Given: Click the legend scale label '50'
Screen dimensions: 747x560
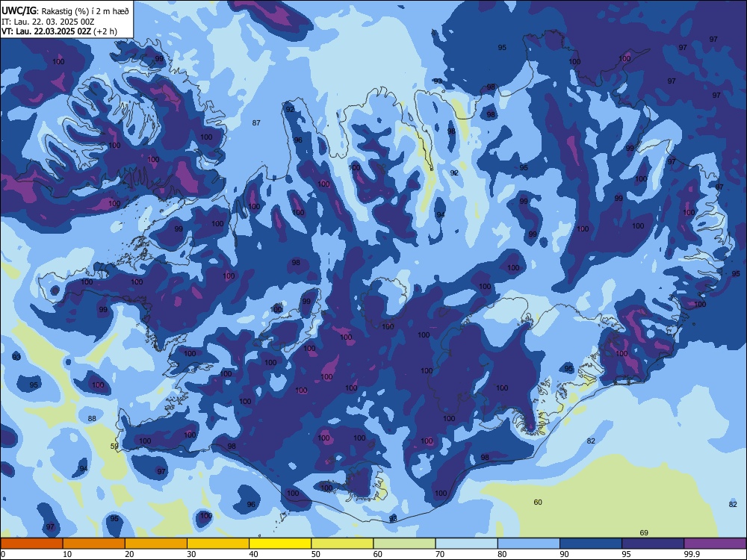Looking at the screenshot, I should pyautogui.click(x=316, y=554).
